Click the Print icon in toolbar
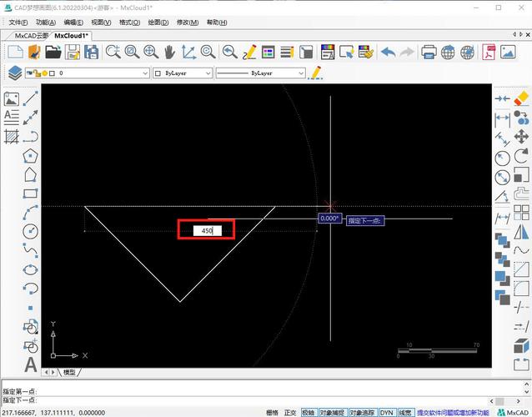The height and width of the screenshot is (417, 532). (429, 52)
